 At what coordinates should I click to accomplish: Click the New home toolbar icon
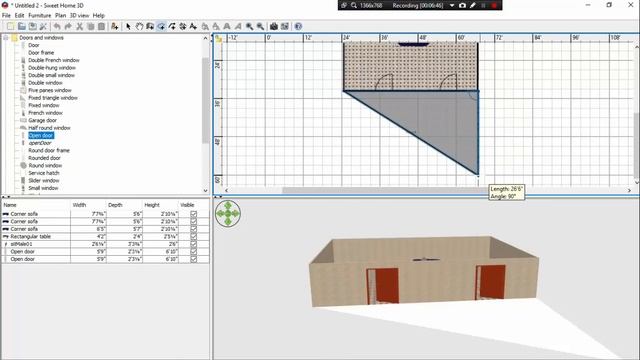coord(11,26)
